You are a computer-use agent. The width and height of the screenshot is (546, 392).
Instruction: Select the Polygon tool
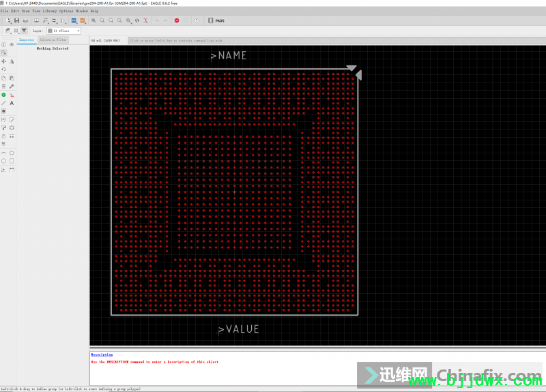[12, 153]
